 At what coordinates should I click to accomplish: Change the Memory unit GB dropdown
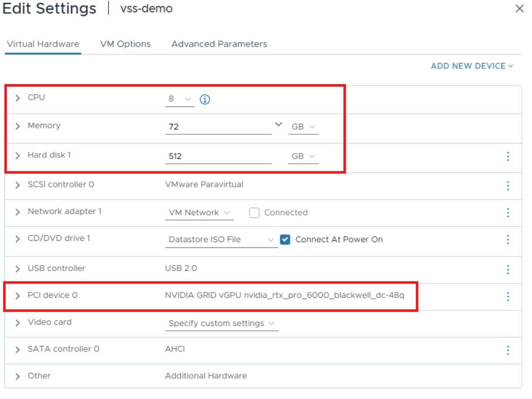point(303,127)
